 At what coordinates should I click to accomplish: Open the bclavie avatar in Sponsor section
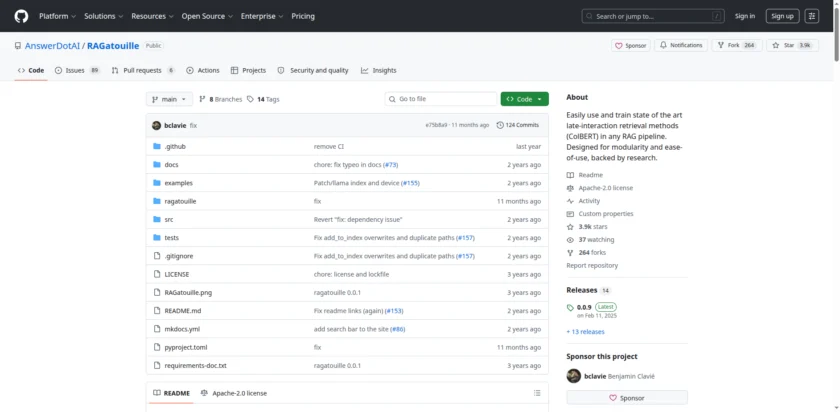click(x=573, y=376)
